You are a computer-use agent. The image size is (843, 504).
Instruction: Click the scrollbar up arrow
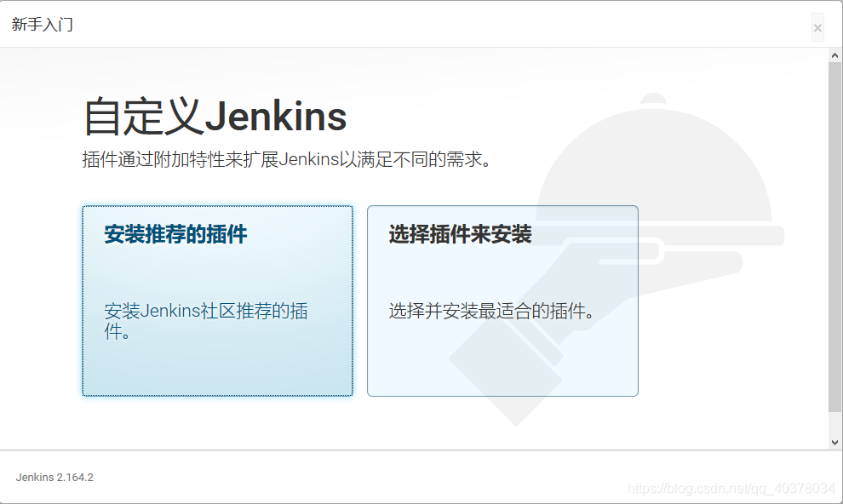(x=835, y=55)
